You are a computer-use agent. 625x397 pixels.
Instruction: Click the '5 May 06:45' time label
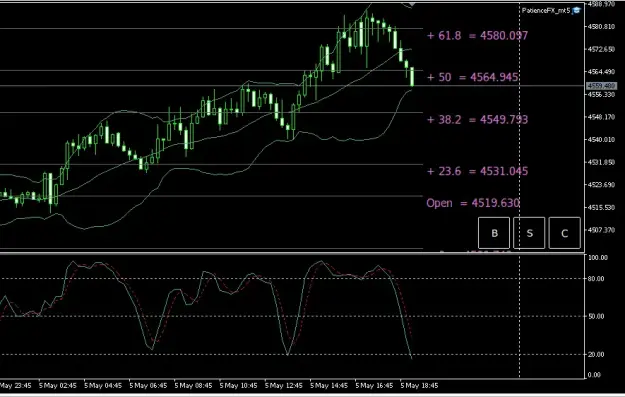pyautogui.click(x=148, y=386)
